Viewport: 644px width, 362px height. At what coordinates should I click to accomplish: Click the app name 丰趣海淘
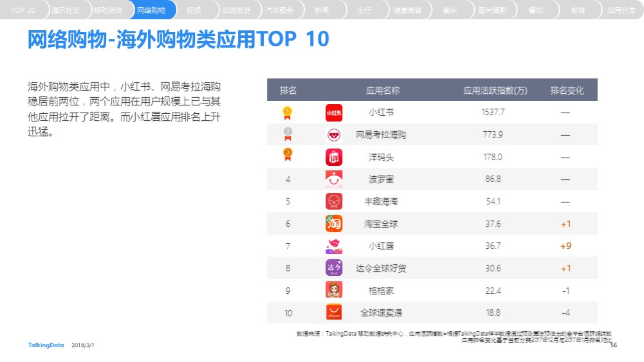(381, 201)
